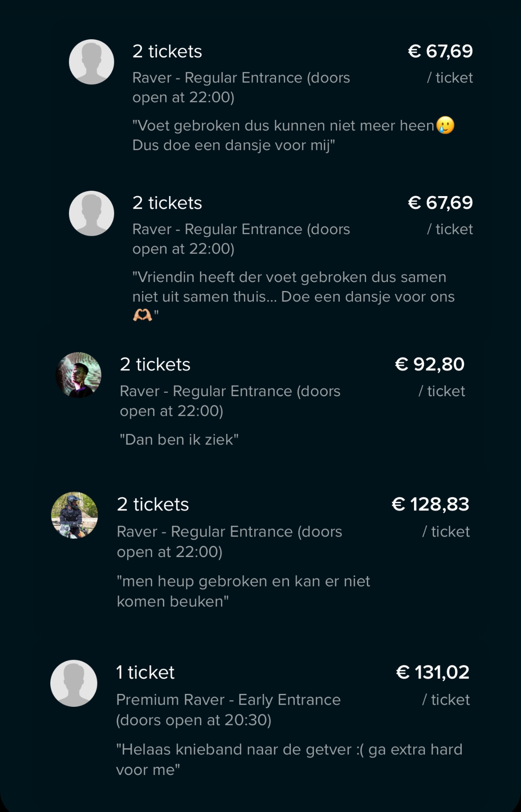Viewport: 521px width, 812px height.
Task: Tap the heart-hands emoji in the second note
Action: [x=142, y=316]
